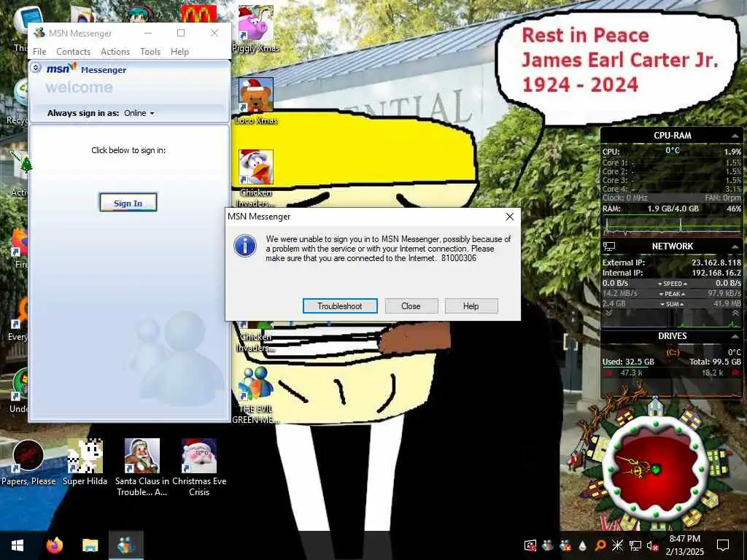747x560 pixels.
Task: Click the RAM 1.9 GB/4.0 GB reading
Action: (x=673, y=209)
